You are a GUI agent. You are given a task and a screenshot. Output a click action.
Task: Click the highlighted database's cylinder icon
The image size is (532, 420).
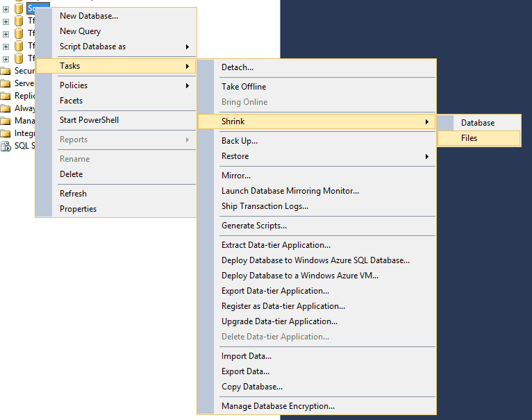tap(19, 8)
